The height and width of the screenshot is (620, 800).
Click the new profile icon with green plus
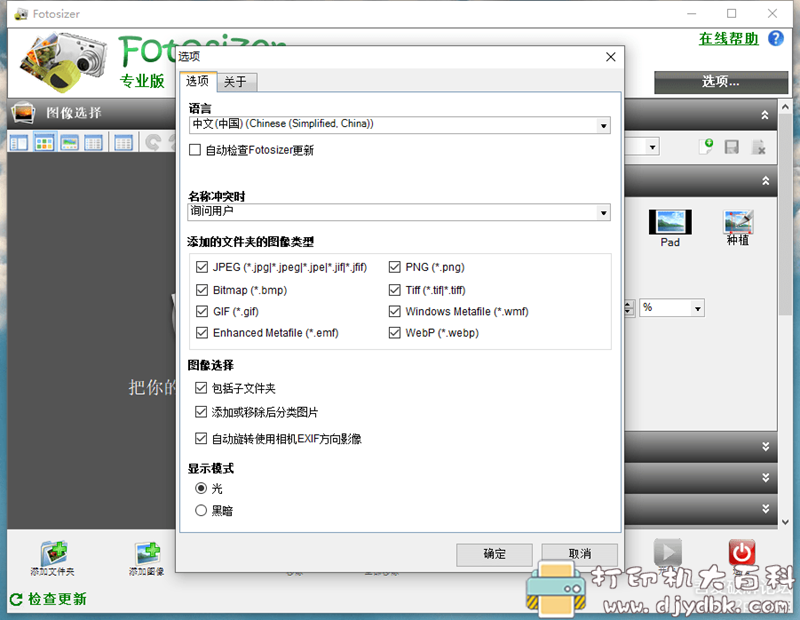(706, 147)
